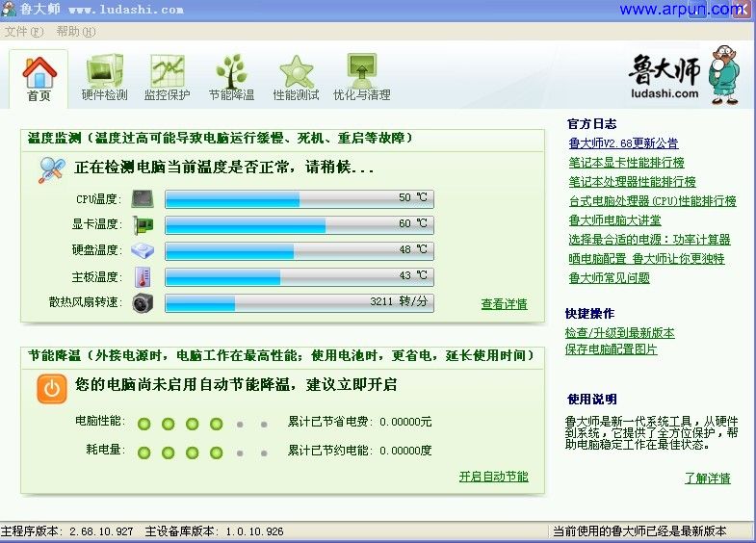Screen dimensions: 756x543
Task: Click 检查/升级到最新版本 link
Action: tap(619, 333)
